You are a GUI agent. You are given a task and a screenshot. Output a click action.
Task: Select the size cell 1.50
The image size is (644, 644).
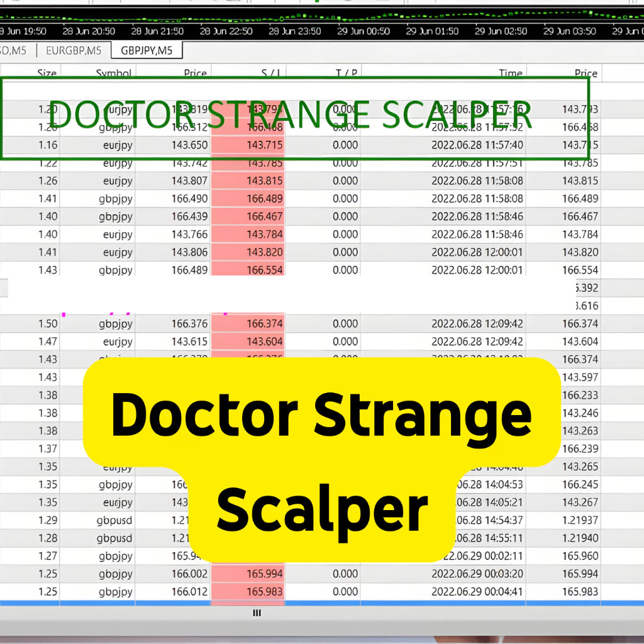[48, 324]
